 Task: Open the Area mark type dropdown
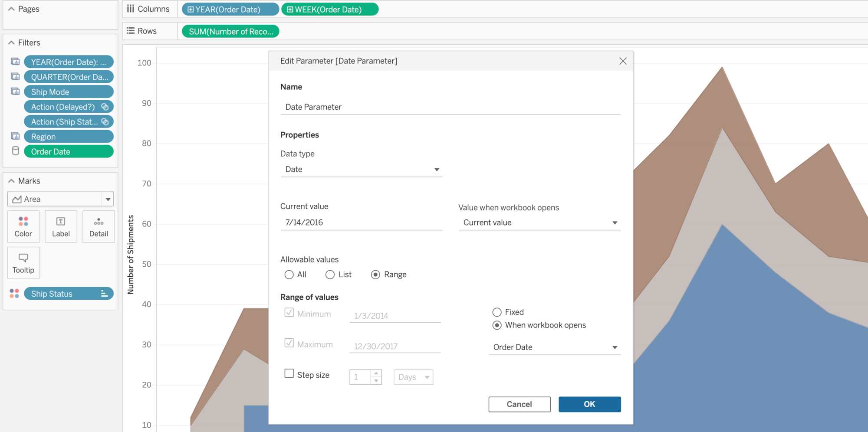[108, 199]
